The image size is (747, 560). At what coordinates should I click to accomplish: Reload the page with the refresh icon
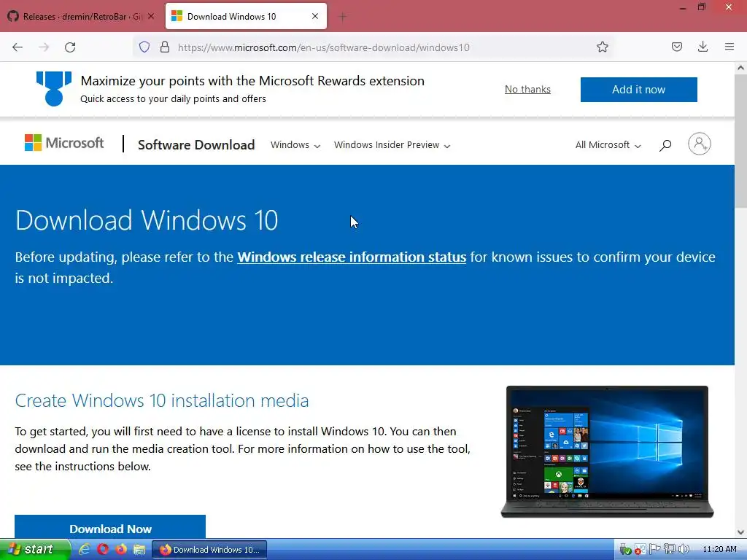tap(70, 47)
